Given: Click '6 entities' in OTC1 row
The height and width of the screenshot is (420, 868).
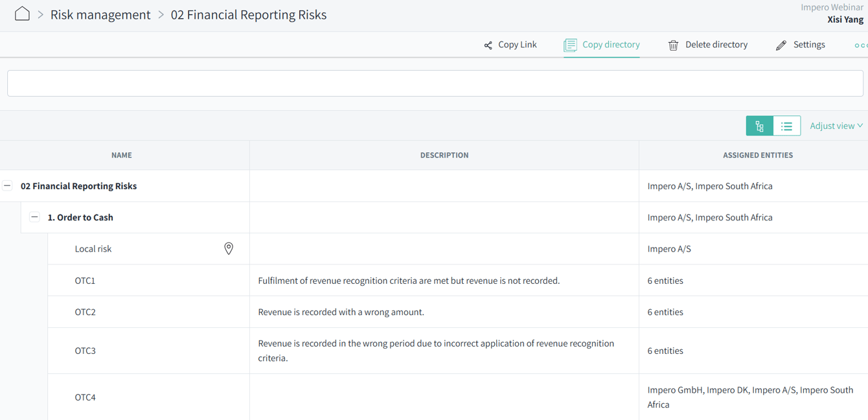Looking at the screenshot, I should pyautogui.click(x=665, y=281).
